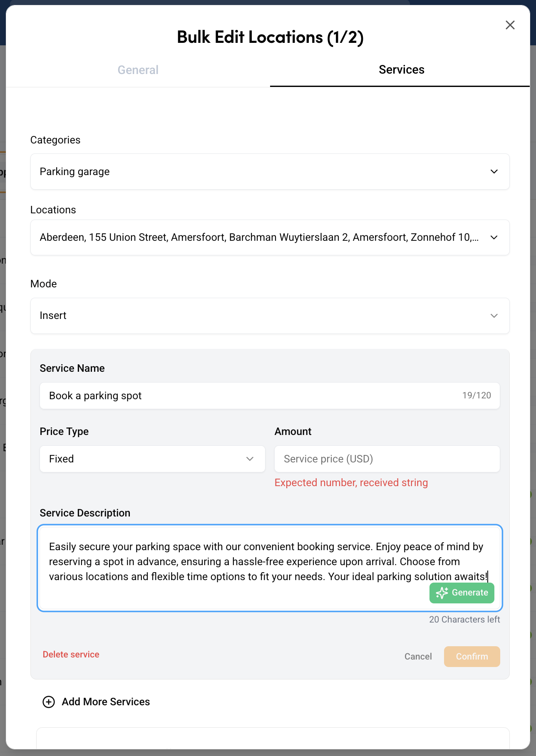Click the Mode label

coord(44,284)
